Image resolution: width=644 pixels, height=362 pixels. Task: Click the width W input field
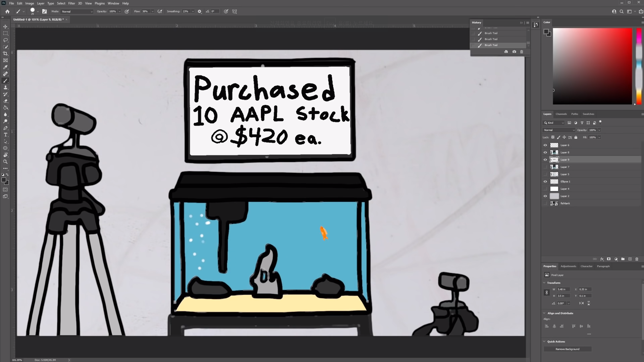point(563,290)
